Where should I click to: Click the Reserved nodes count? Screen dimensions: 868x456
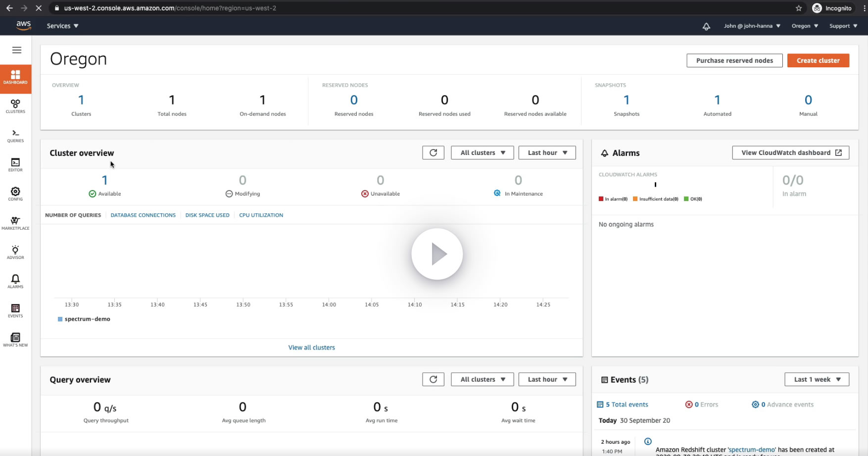[x=354, y=100]
